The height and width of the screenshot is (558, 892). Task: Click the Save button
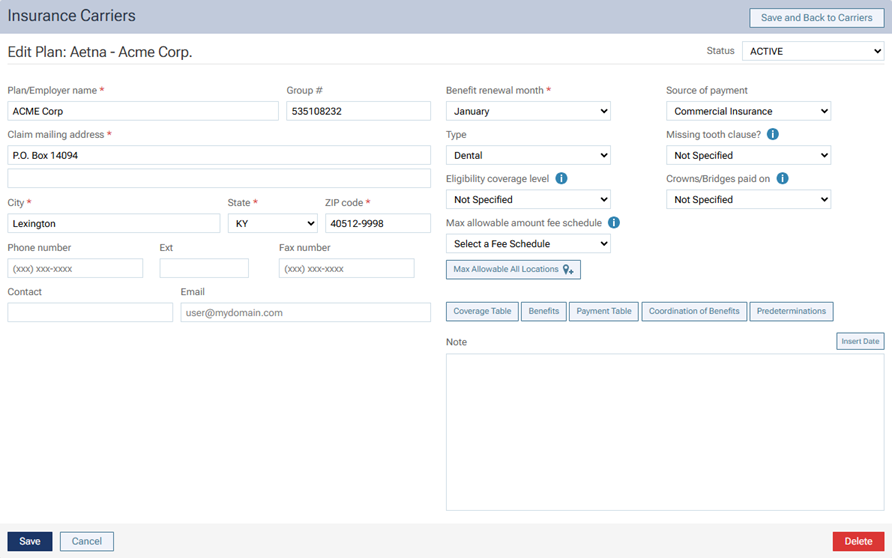(30, 542)
